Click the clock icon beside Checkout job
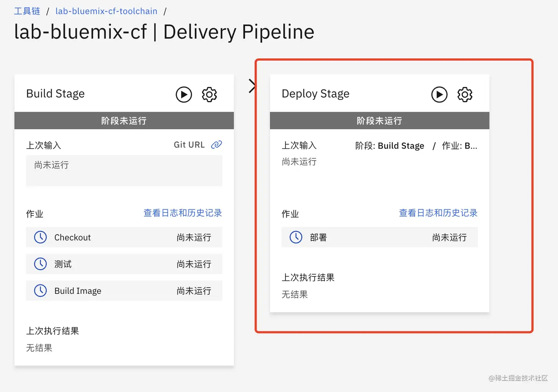 click(x=41, y=237)
